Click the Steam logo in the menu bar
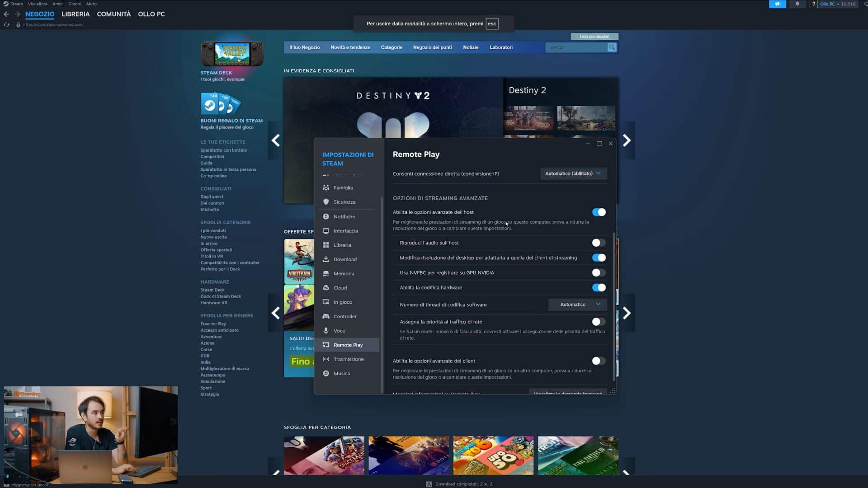Screen dimensions: 868x488 (x=6, y=4)
